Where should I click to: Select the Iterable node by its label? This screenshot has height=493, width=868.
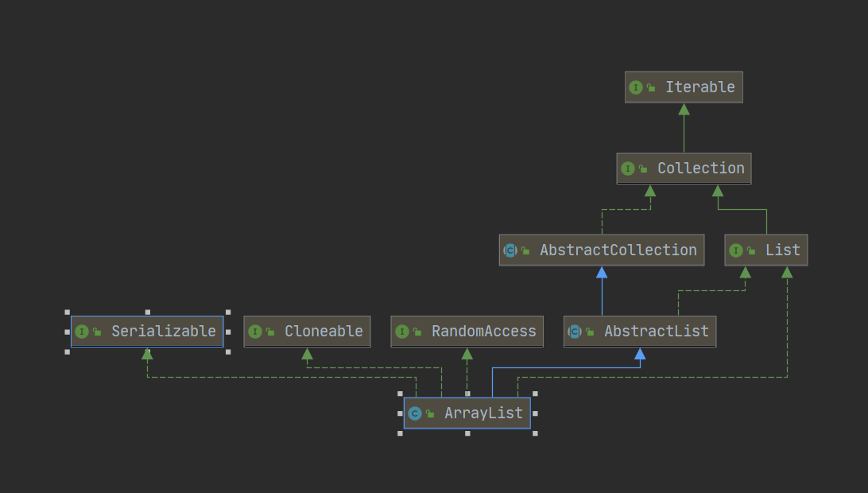pos(699,87)
